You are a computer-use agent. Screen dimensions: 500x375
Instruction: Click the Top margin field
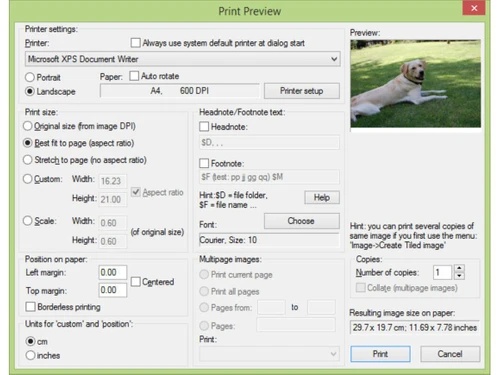coord(113,290)
